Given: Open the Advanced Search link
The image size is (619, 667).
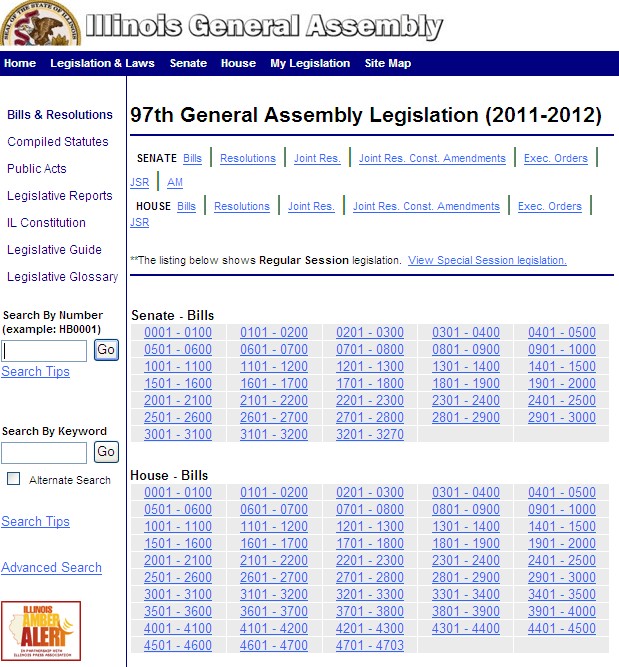Looking at the screenshot, I should point(51,567).
